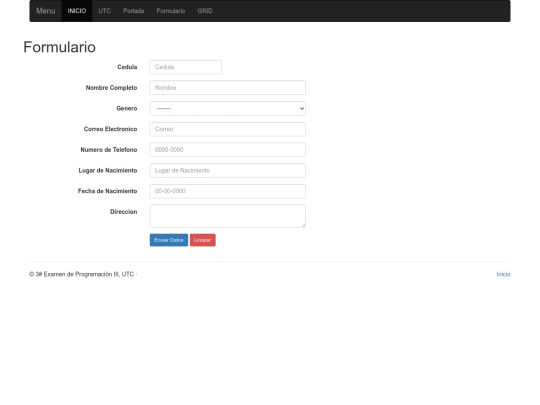This screenshot has width=540, height=405.
Task: Submit with the Enviar Datos button
Action: [169, 240]
